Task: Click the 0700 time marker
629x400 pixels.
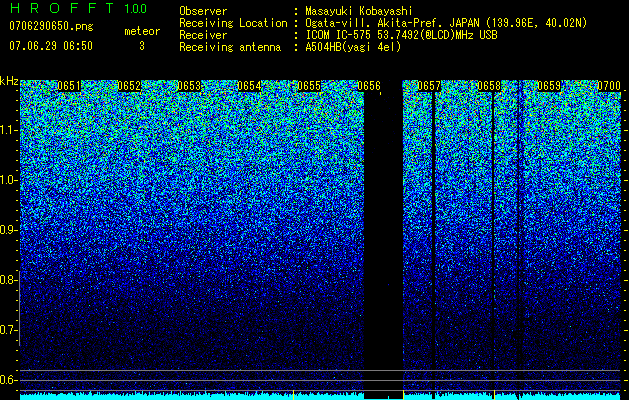Action: click(609, 86)
